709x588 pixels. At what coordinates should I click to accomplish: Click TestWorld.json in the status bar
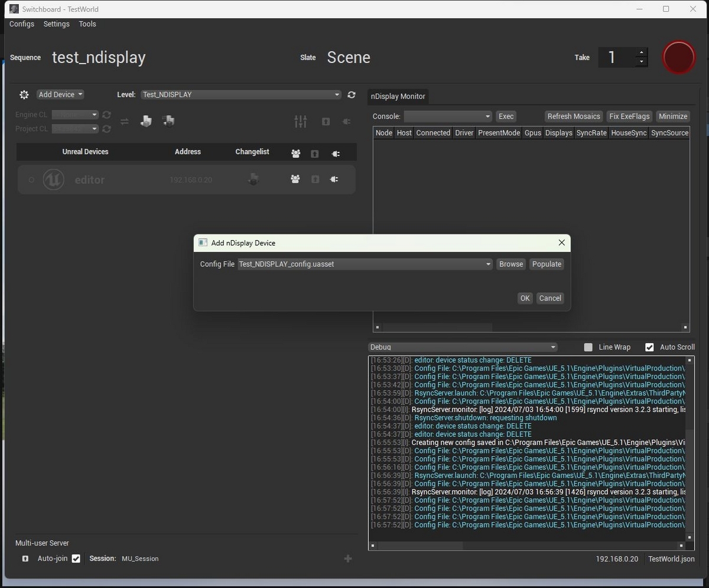pyautogui.click(x=671, y=558)
